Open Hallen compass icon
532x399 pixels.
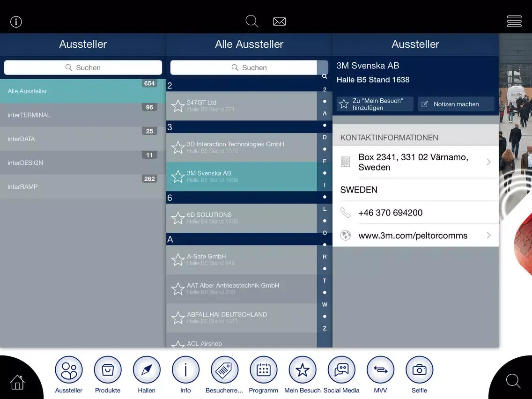[147, 370]
